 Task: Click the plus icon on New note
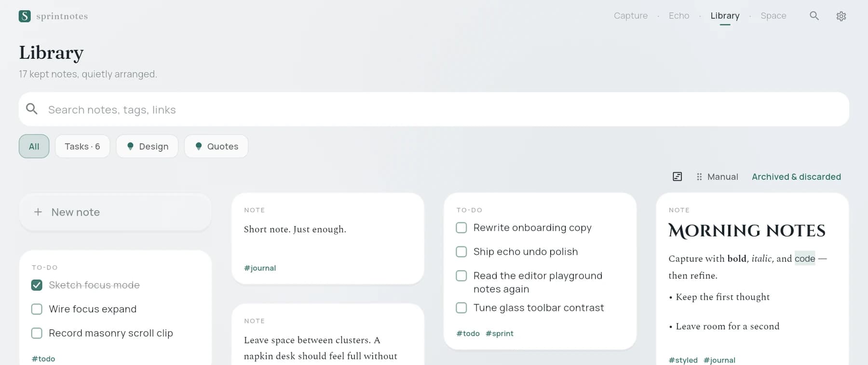point(38,212)
